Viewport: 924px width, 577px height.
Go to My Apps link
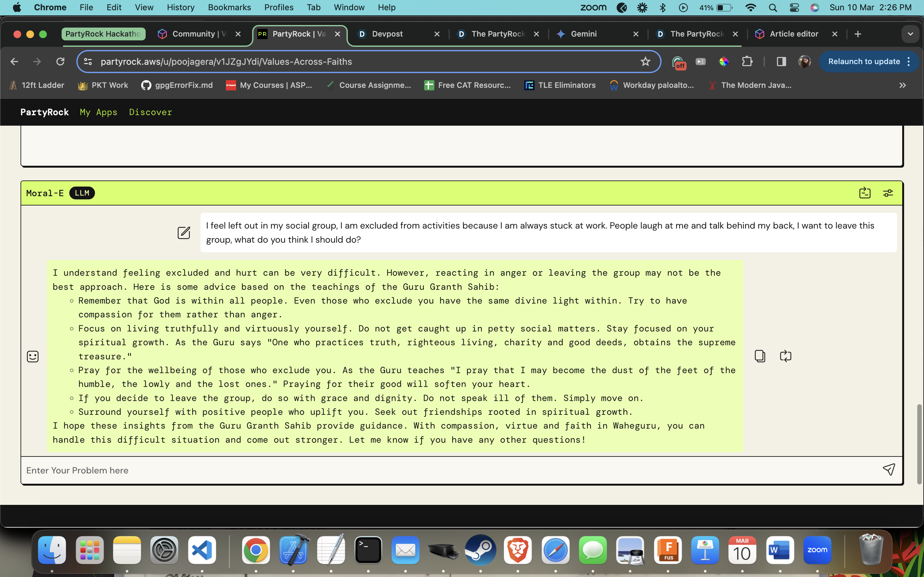pos(98,112)
